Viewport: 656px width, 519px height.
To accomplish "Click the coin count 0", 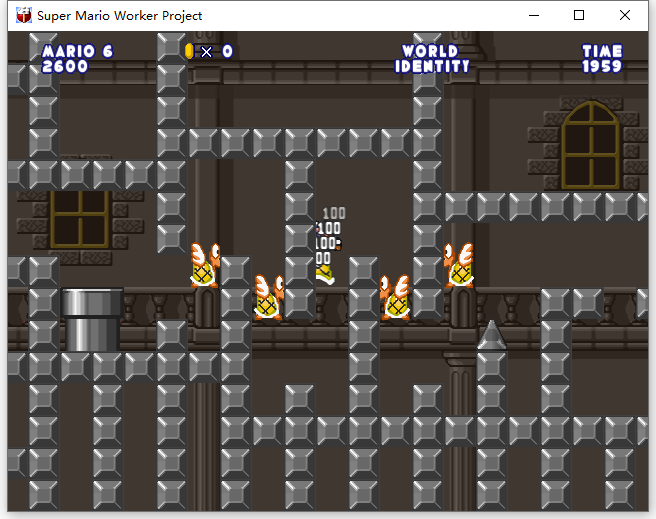I will point(227,51).
